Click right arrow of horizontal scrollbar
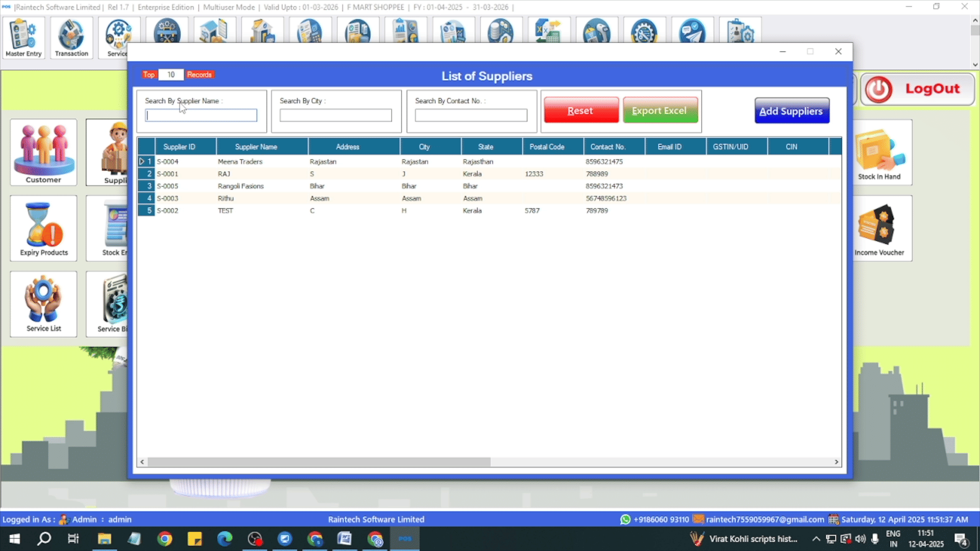This screenshot has height=551, width=980. pos(836,462)
